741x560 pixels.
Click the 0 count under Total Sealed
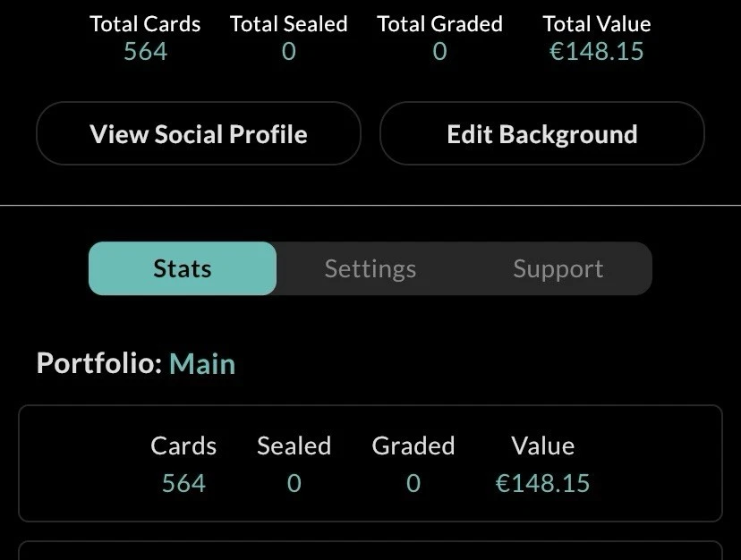pos(288,52)
